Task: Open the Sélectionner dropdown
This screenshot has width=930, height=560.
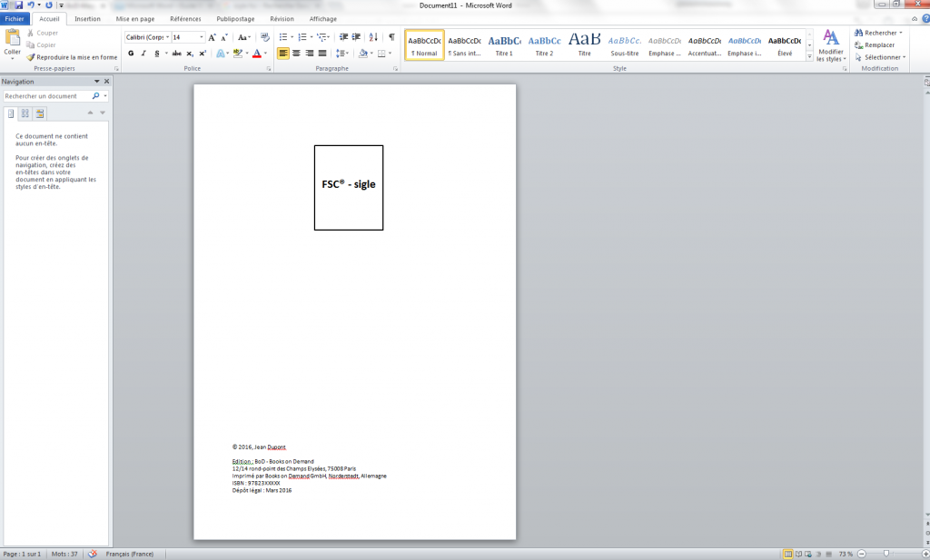Action: click(880, 57)
